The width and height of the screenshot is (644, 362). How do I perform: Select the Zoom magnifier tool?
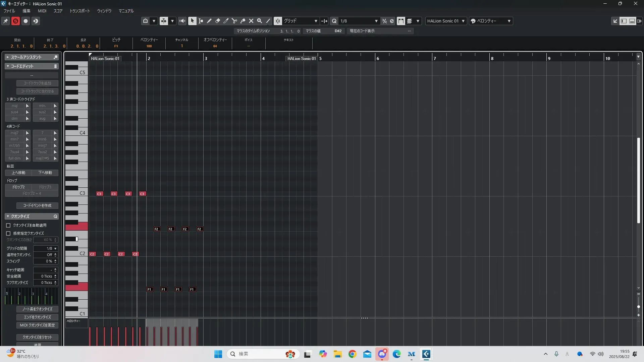point(260,21)
